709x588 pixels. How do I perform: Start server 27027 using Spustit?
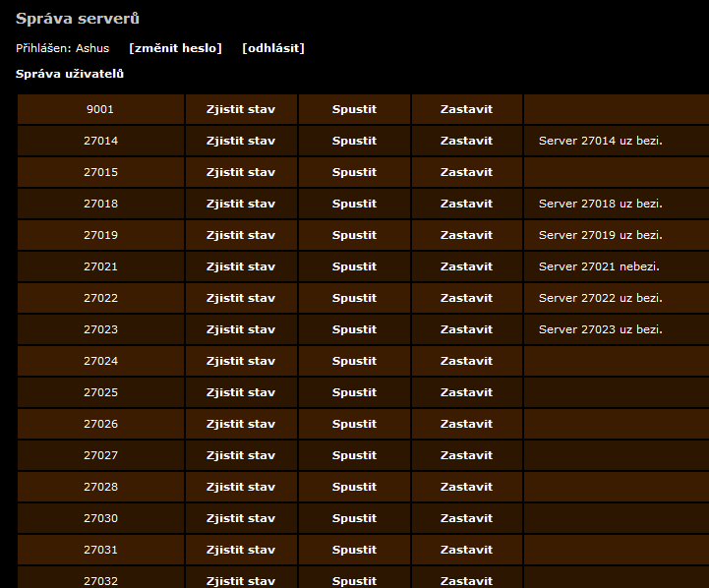click(354, 455)
